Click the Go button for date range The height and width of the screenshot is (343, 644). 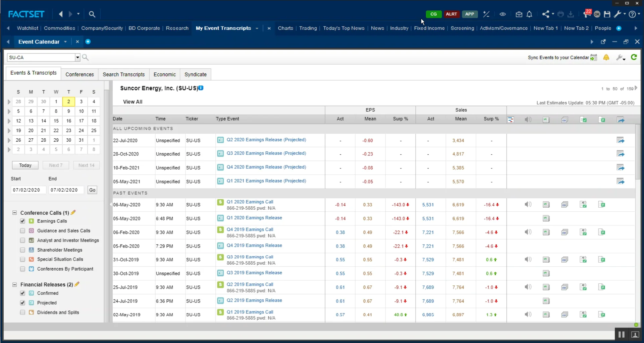pos(92,190)
